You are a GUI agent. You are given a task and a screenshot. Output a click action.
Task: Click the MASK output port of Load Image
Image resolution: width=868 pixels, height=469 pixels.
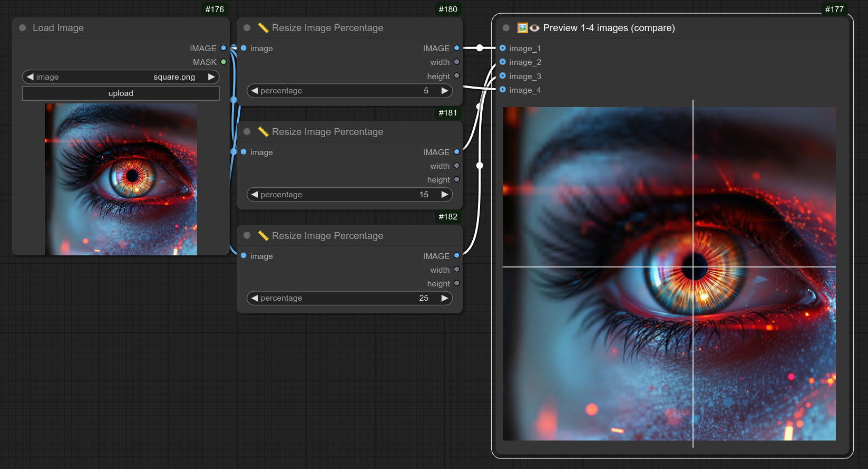click(223, 62)
